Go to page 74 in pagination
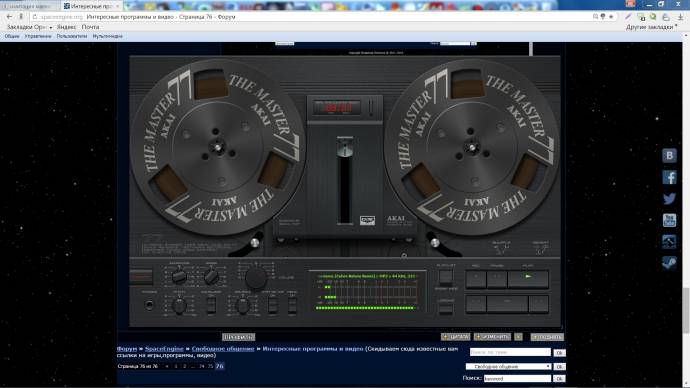 pyautogui.click(x=201, y=366)
